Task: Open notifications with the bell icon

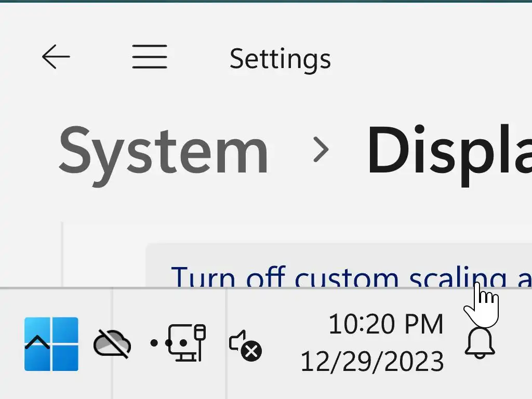Action: (x=479, y=344)
